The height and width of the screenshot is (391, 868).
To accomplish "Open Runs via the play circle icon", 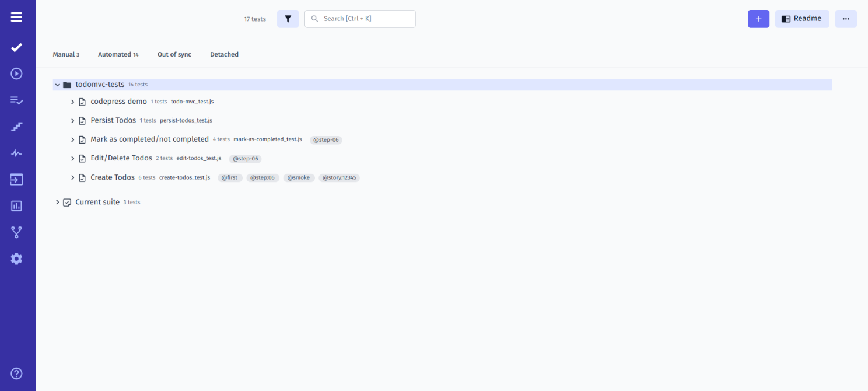I will 16,74.
